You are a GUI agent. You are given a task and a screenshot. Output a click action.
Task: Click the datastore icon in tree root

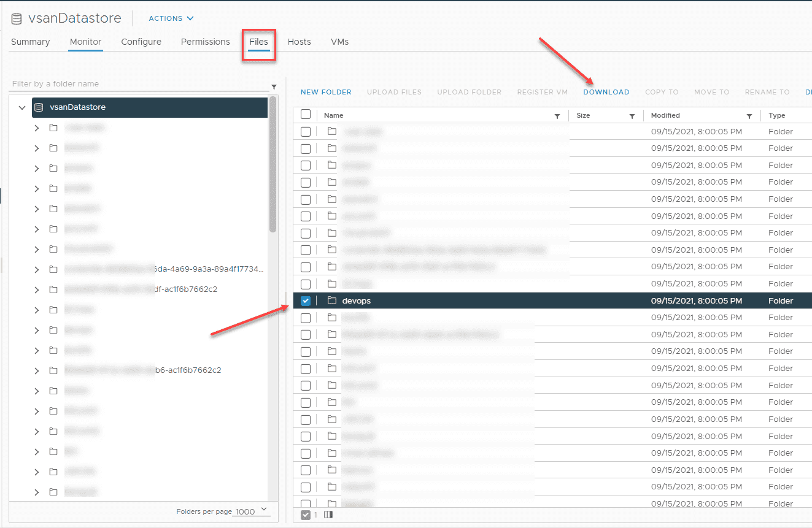[x=39, y=107]
